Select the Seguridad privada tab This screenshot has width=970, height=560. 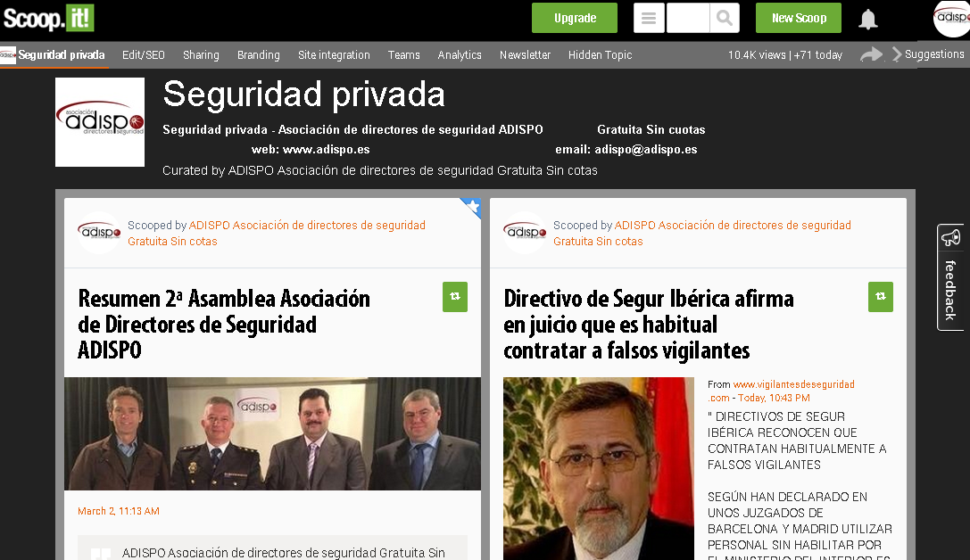(x=62, y=55)
